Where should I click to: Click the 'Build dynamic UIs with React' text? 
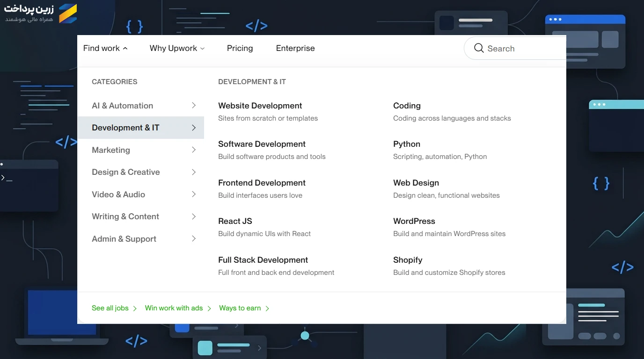click(x=264, y=234)
